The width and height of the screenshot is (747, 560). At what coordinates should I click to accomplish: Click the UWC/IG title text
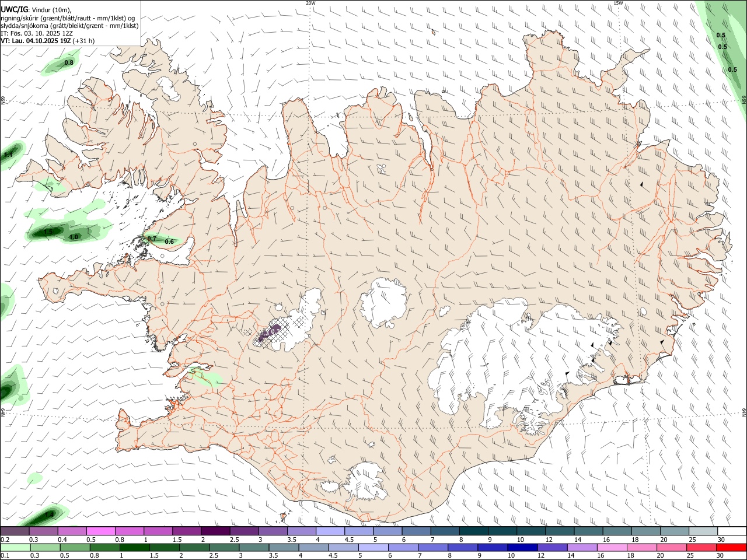click(14, 9)
